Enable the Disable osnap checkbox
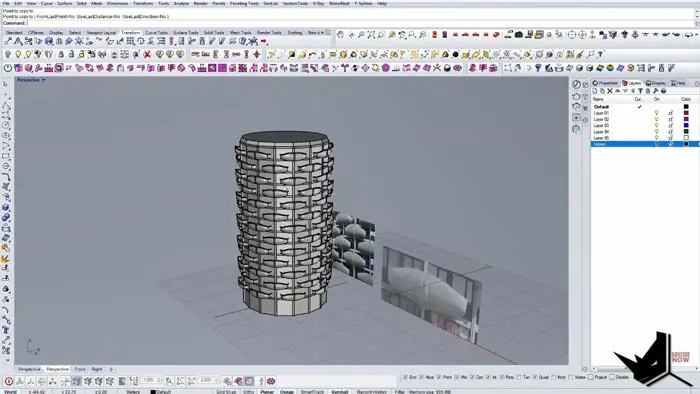 coord(612,377)
